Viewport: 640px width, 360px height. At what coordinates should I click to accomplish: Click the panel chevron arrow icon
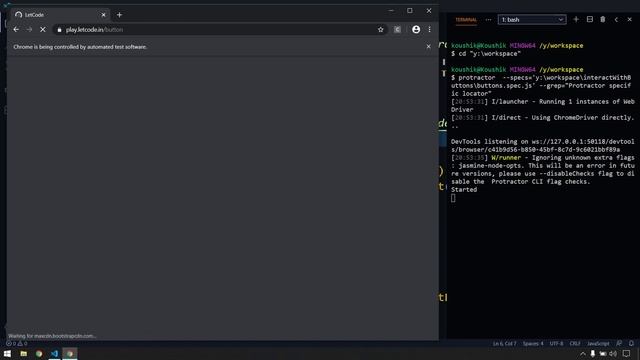616,19
